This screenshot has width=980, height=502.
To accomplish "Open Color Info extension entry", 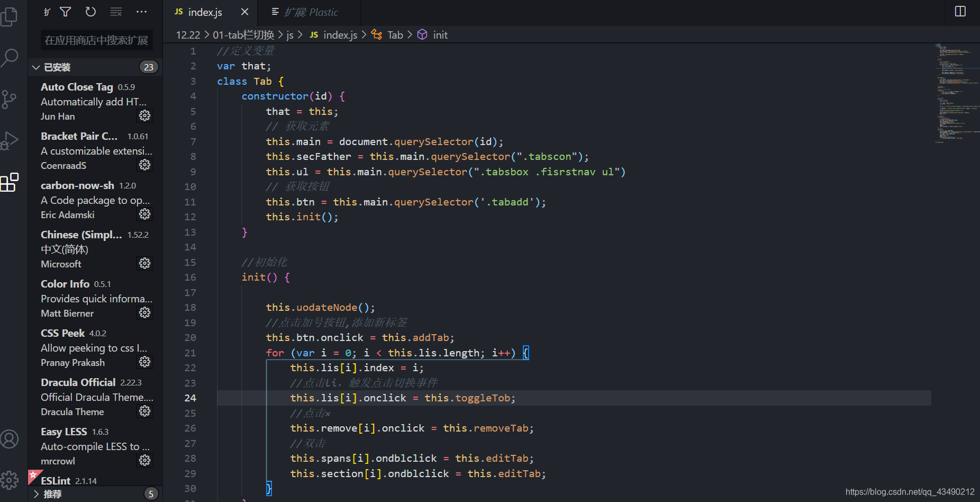I will click(95, 298).
